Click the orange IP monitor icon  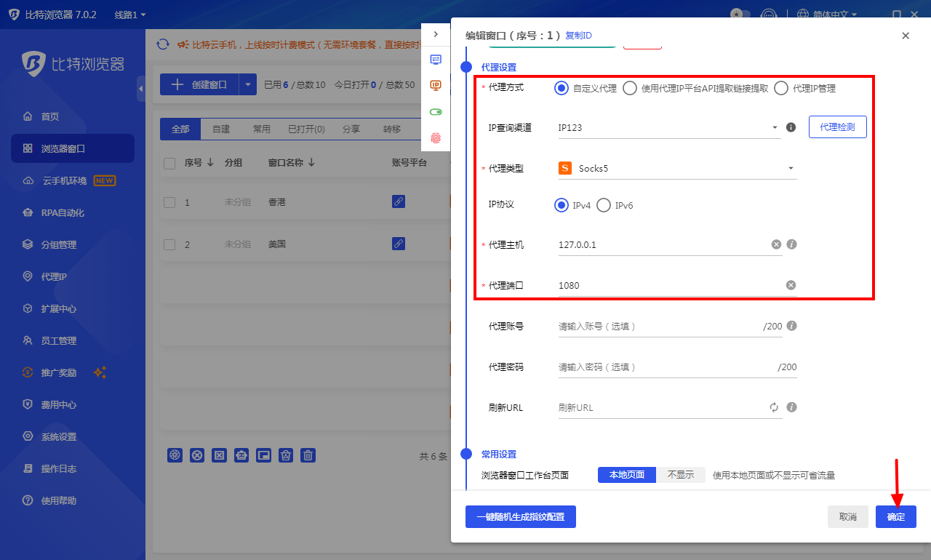(x=436, y=86)
